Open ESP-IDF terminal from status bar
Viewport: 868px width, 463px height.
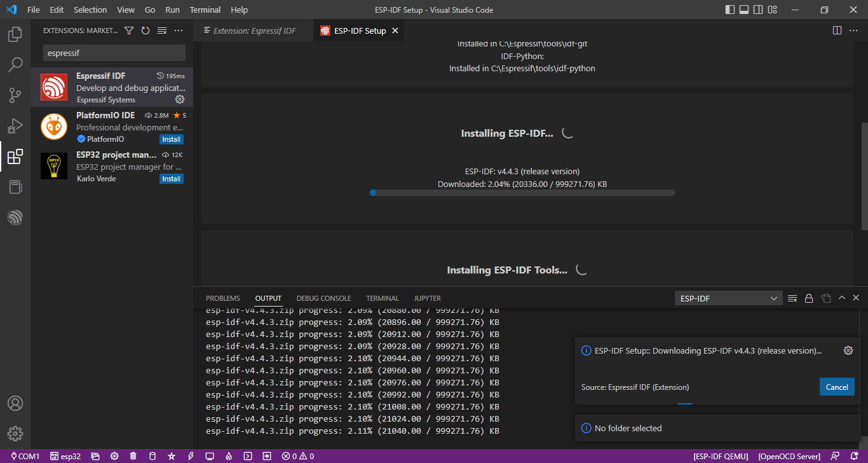[248, 456]
